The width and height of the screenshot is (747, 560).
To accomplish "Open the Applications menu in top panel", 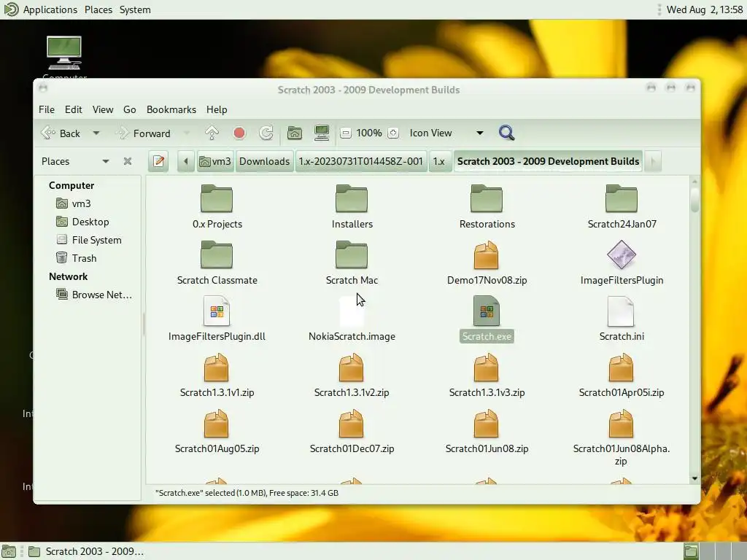I will coord(50,9).
